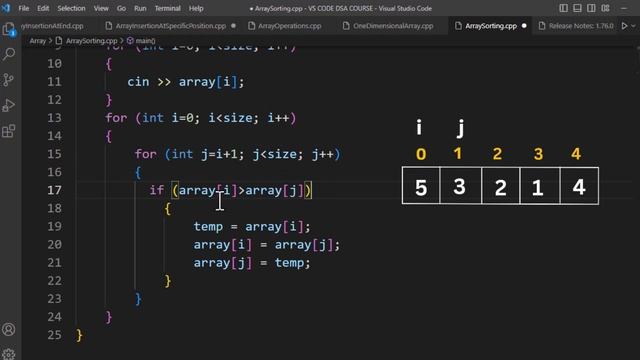Click the main() breadcrumb symbol
This screenshot has height=360, width=640.
(x=145, y=41)
